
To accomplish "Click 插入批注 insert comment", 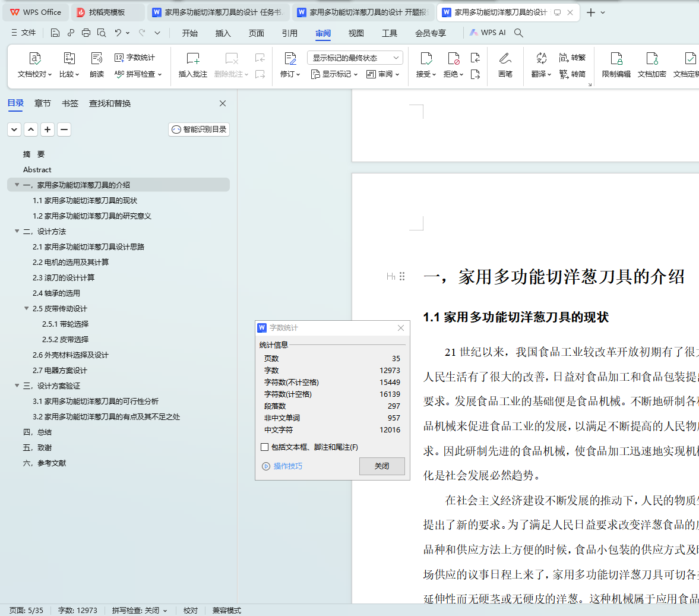I will 192,65.
